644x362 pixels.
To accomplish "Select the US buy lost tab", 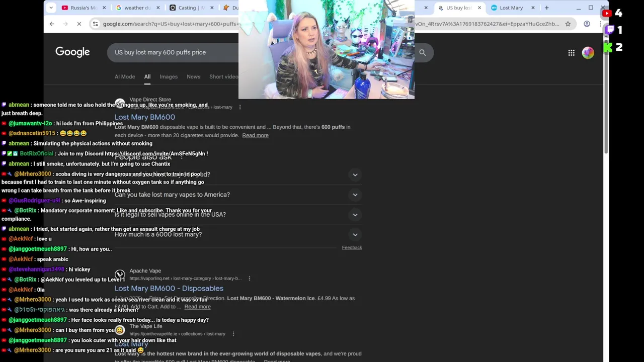I will (458, 8).
